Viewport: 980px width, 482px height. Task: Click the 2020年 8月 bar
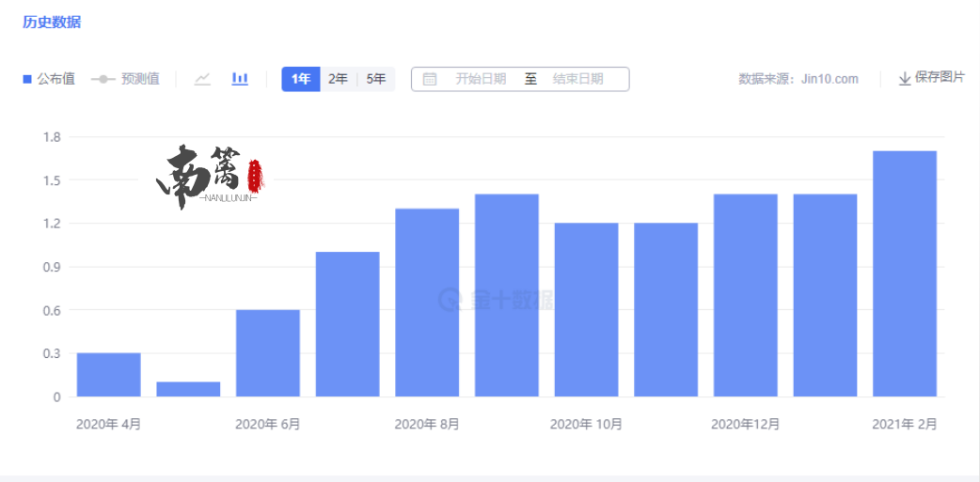427,302
